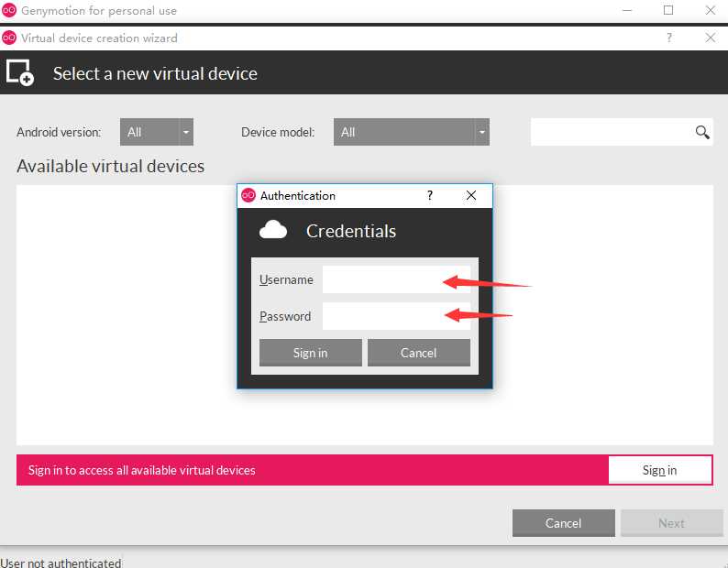Close the Virtual device creation wizard
This screenshot has width=728, height=568.
pyautogui.click(x=711, y=38)
